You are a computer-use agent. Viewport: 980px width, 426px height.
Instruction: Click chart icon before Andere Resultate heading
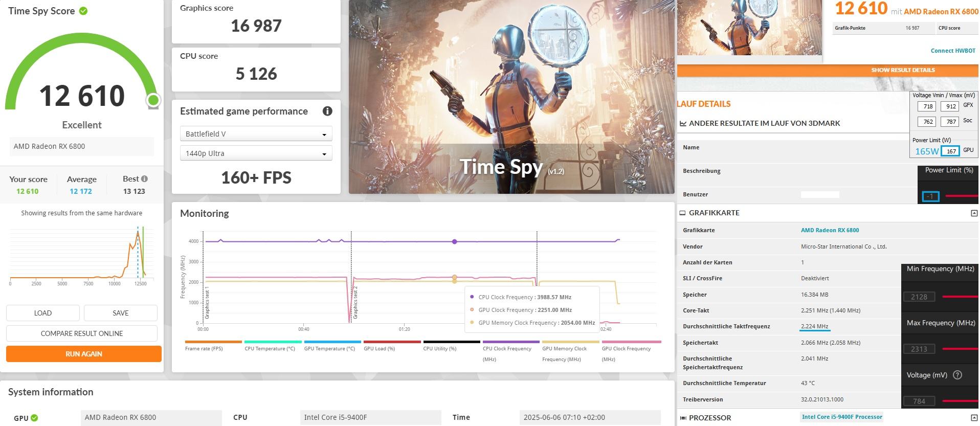tap(683, 123)
